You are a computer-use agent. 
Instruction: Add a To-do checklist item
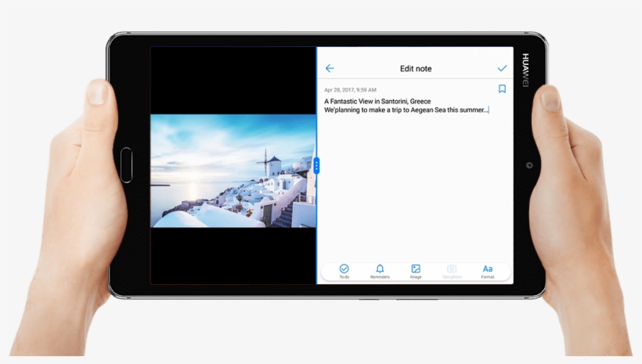(x=344, y=271)
